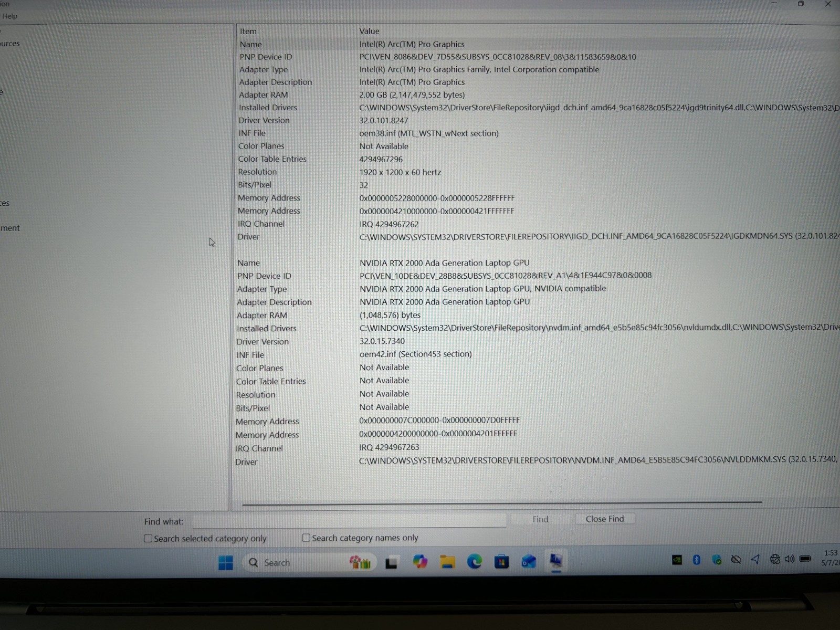840x630 pixels.
Task: Select Driver Version 32.0.15.7340 value
Action: click(382, 341)
